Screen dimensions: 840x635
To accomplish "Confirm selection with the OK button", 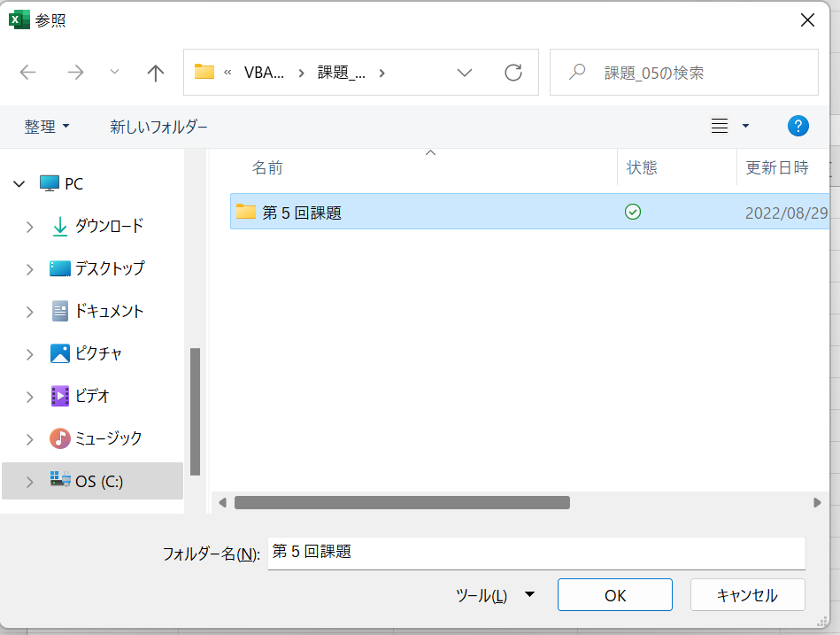I will 614,594.
